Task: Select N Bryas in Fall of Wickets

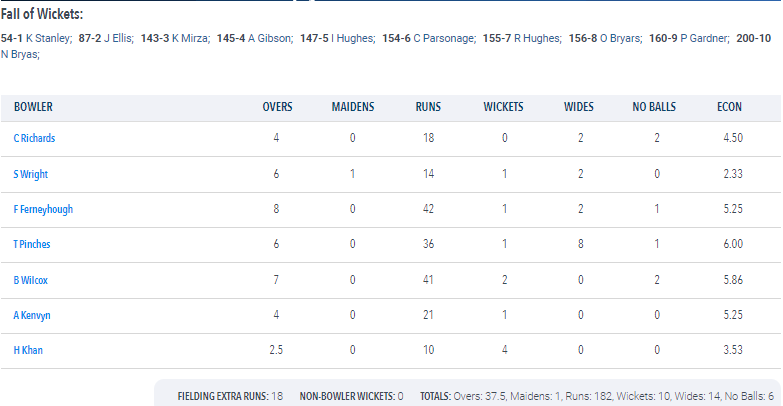Action: coord(20,54)
